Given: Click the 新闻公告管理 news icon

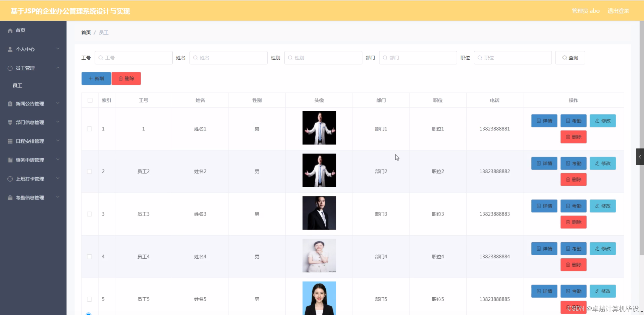Looking at the screenshot, I should [x=10, y=104].
